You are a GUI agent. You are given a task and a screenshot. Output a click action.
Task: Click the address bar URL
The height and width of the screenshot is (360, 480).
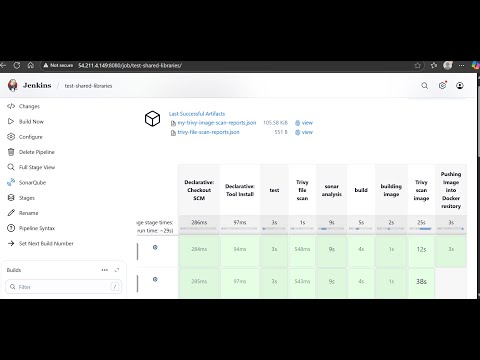[x=130, y=66]
